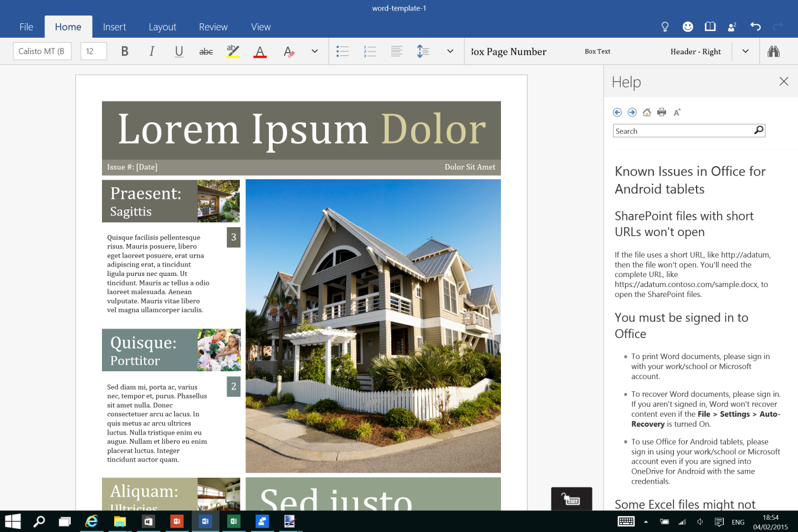Viewport: 798px width, 532px height.
Task: Open Find with the binoculars icon
Action: pyautogui.click(x=774, y=51)
